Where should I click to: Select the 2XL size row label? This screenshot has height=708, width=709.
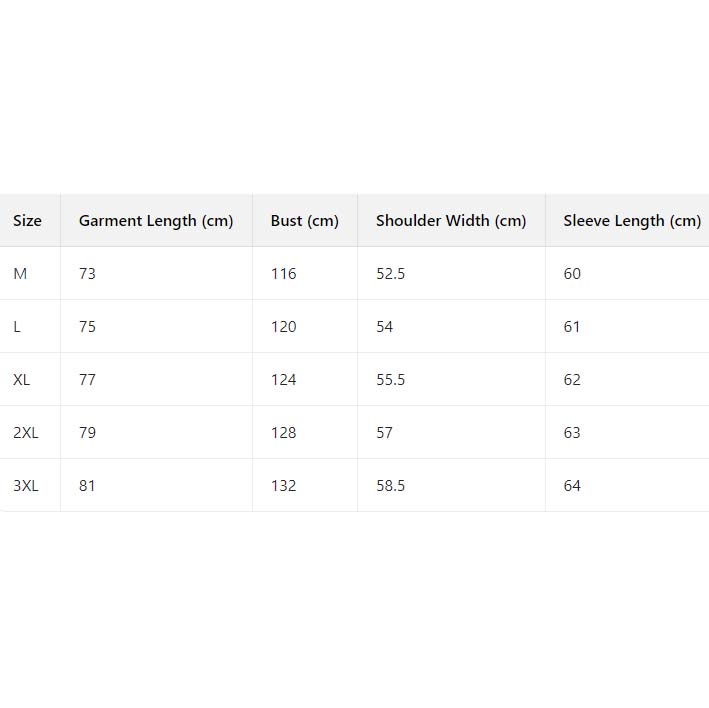[26, 433]
